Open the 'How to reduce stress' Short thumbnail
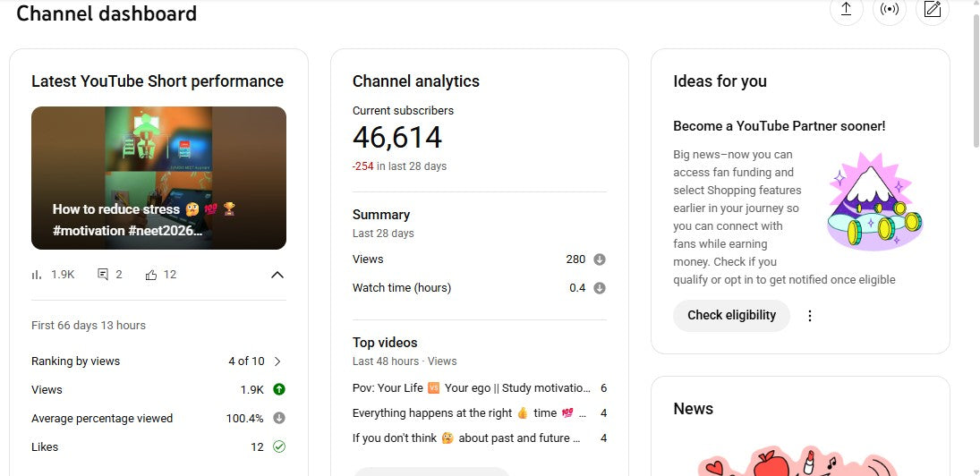Viewport: 980px width, 476px height. [158, 178]
